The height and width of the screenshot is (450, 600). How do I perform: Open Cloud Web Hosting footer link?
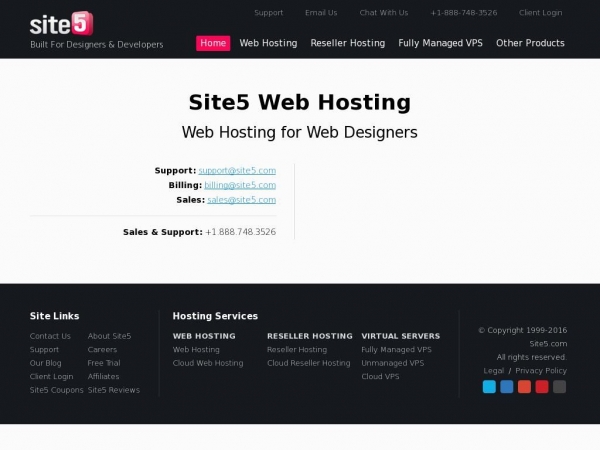(208, 363)
